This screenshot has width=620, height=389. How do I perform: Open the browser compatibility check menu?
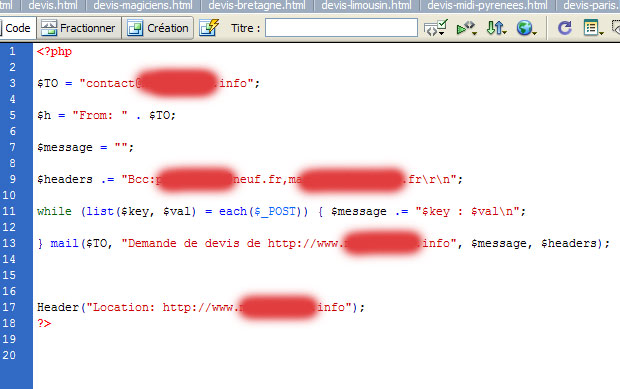click(466, 28)
